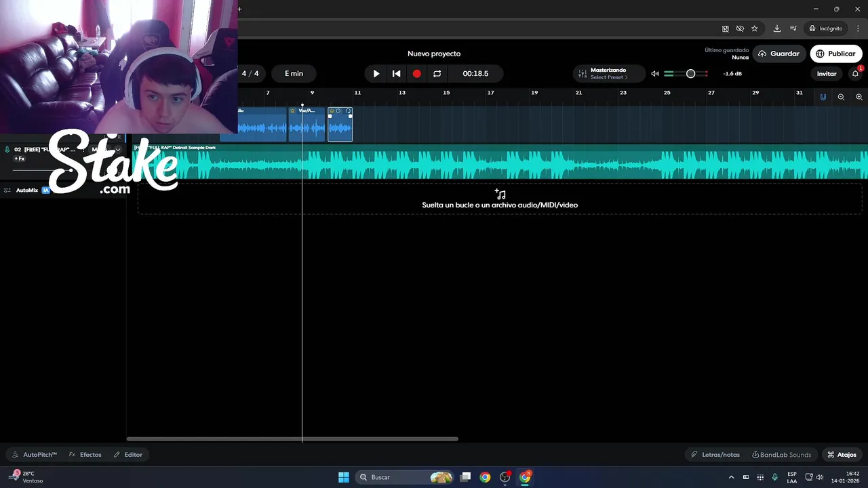
Task: Click the microphone icon of track 02
Action: point(7,150)
